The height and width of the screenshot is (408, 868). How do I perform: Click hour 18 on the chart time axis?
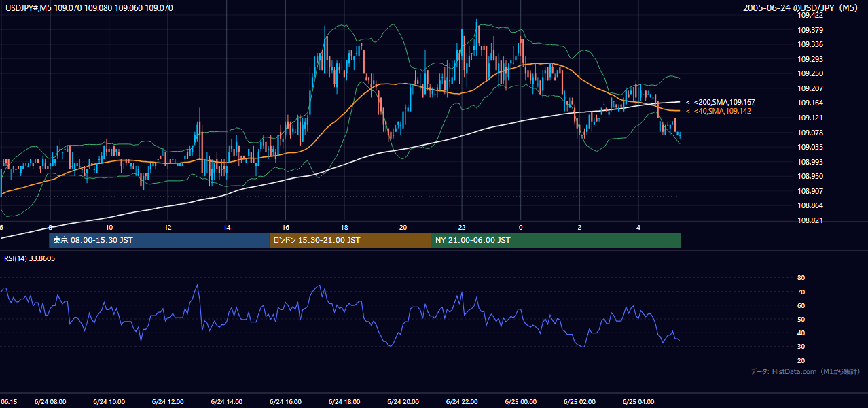344,227
